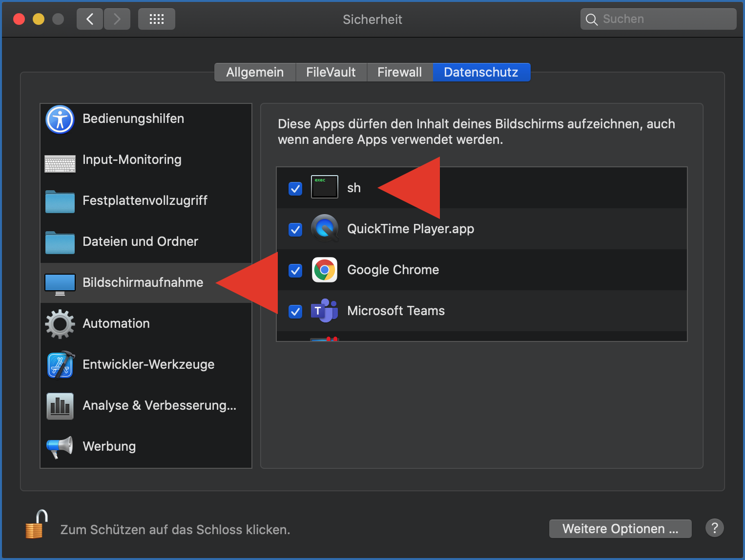Click the Weitere Optionen button
Screen dimensions: 745x560
pos(620,529)
